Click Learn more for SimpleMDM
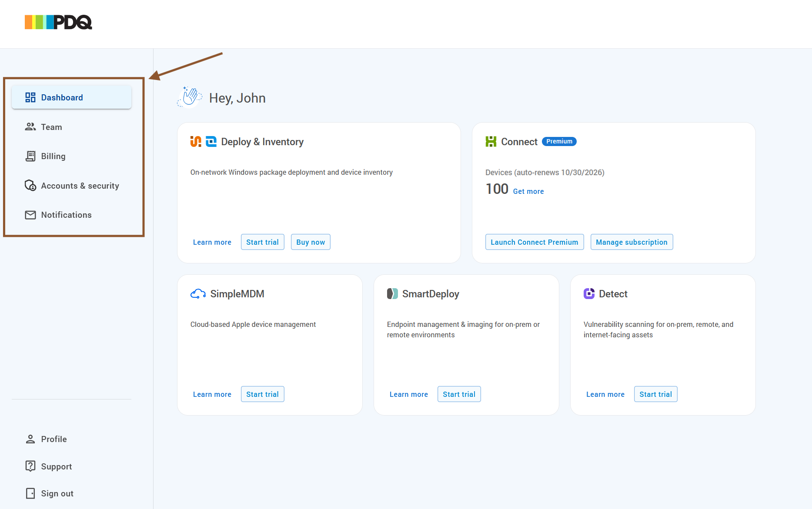812x509 pixels. [x=212, y=394]
